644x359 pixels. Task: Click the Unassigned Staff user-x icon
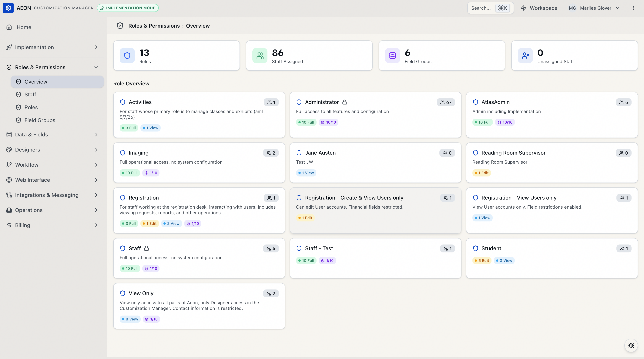tap(525, 56)
